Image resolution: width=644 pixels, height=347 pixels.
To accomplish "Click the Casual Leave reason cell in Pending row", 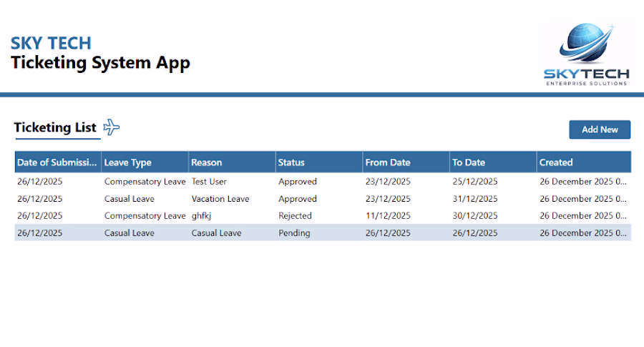I will 216,233.
